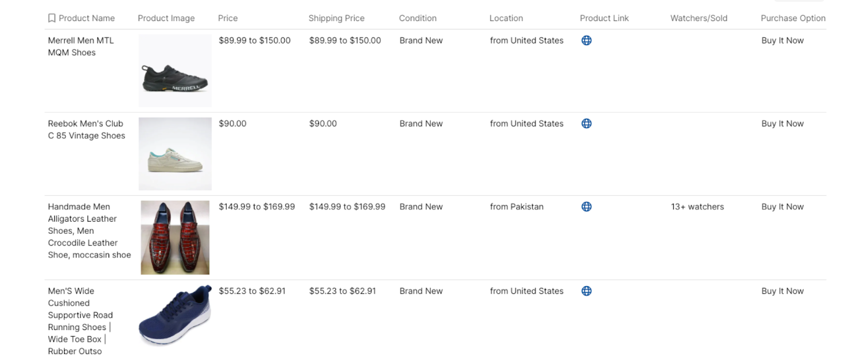View the black Merrell shoe image
868x361 pixels.
click(175, 70)
